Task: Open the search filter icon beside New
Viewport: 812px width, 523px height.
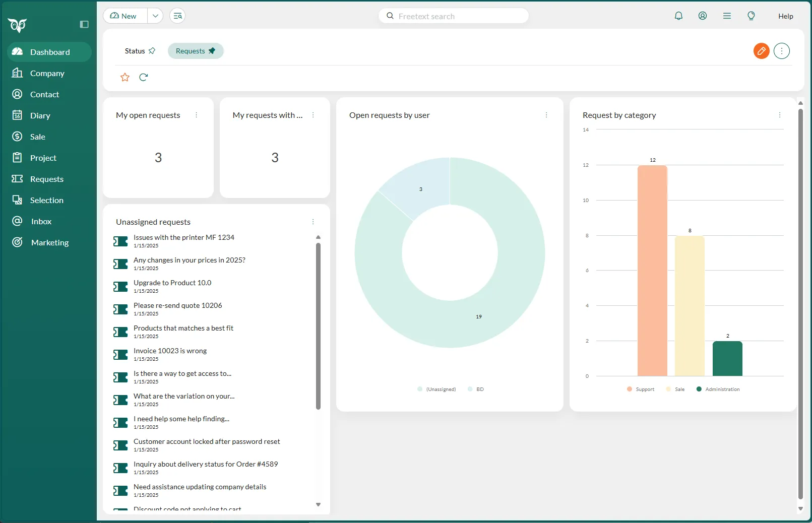Action: [177, 16]
